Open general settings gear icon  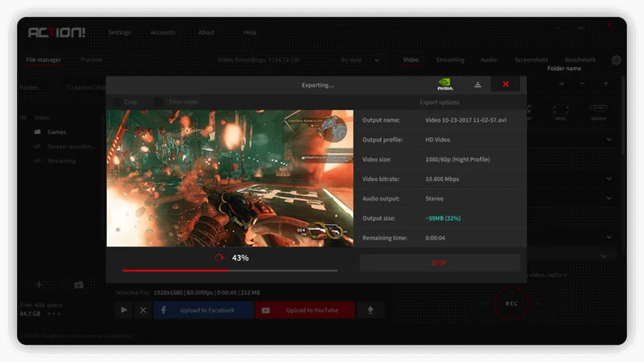[616, 60]
